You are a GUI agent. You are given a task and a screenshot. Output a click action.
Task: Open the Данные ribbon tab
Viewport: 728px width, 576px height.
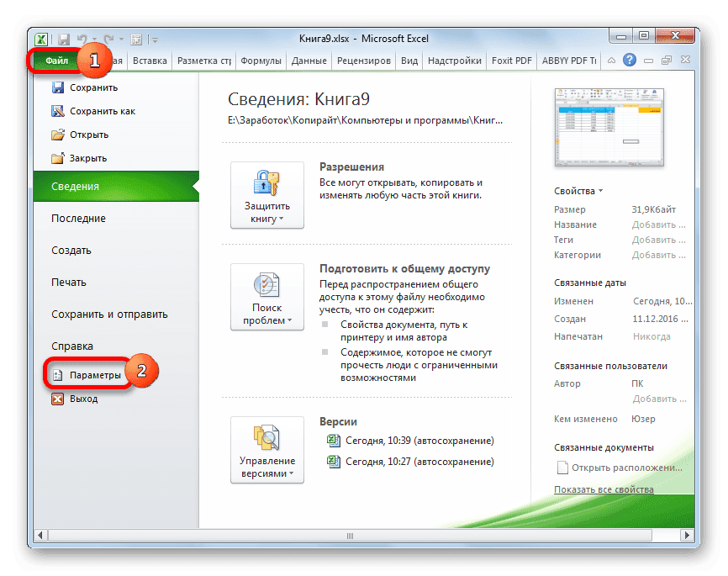[309, 60]
